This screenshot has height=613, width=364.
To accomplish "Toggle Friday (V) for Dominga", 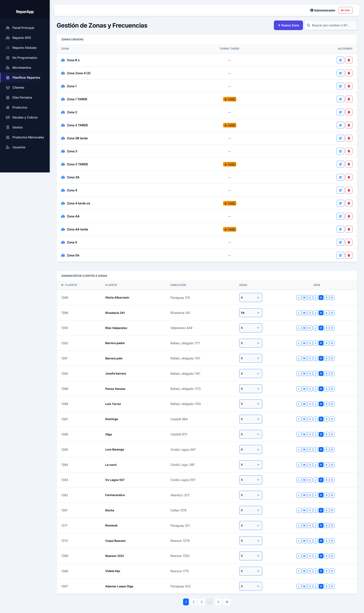I will [321, 419].
